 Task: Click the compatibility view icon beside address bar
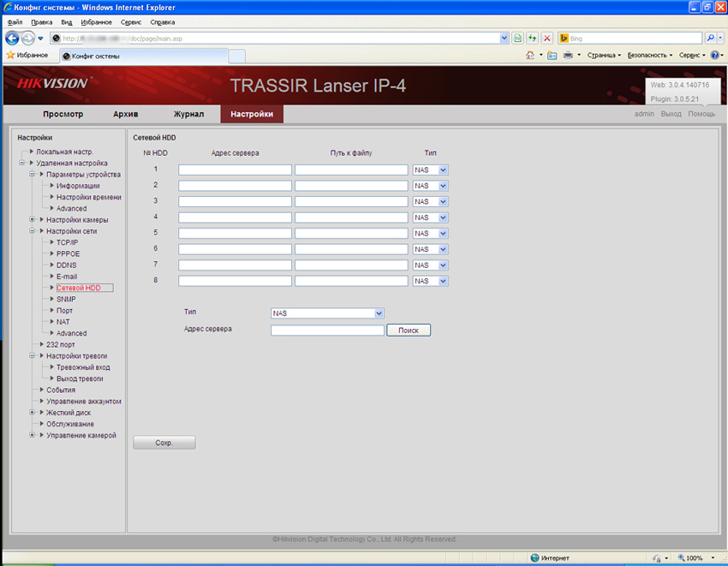(517, 38)
